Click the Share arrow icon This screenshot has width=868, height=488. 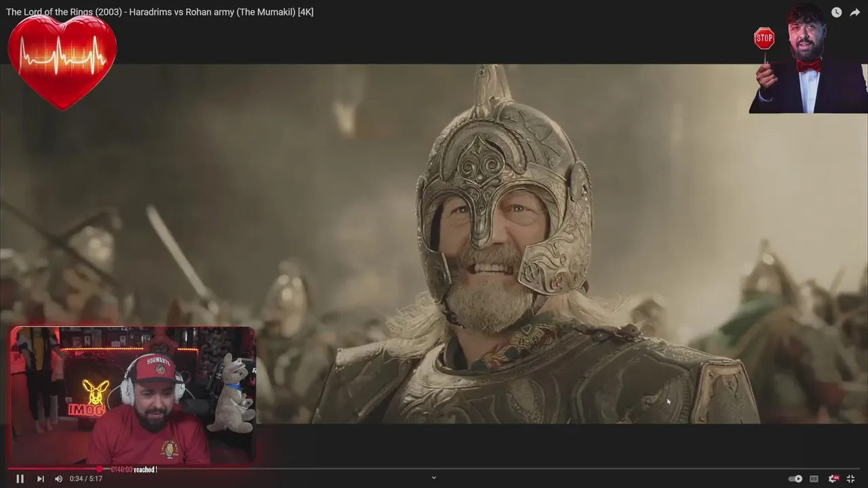(x=854, y=12)
